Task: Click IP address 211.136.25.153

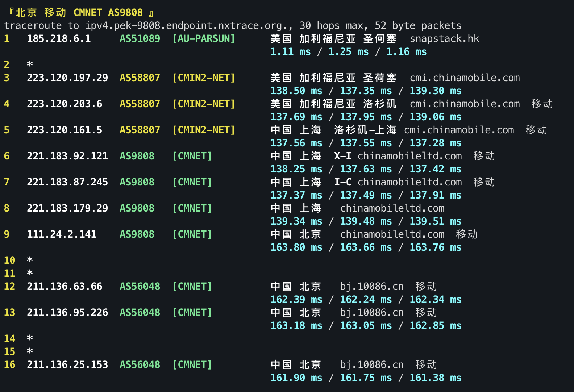Action: 67,365
